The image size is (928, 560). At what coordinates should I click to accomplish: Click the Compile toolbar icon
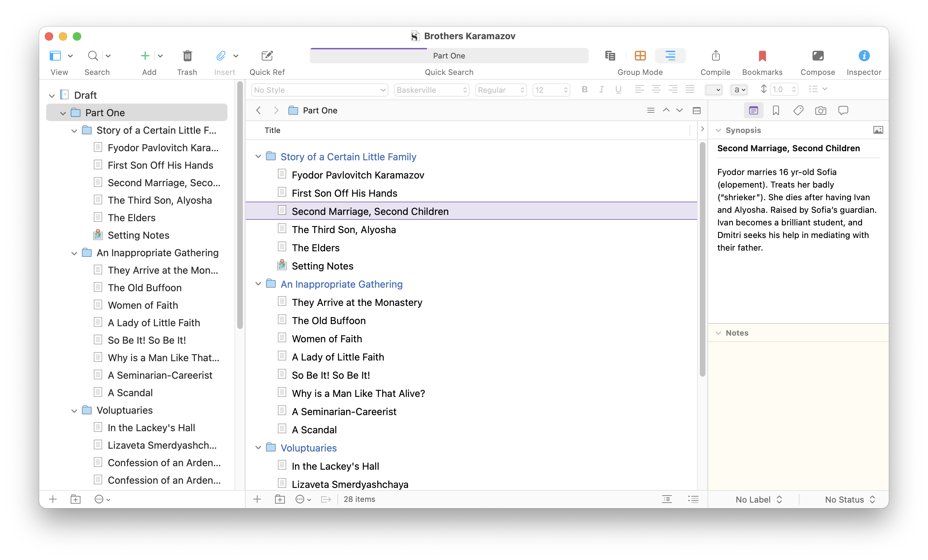point(715,56)
